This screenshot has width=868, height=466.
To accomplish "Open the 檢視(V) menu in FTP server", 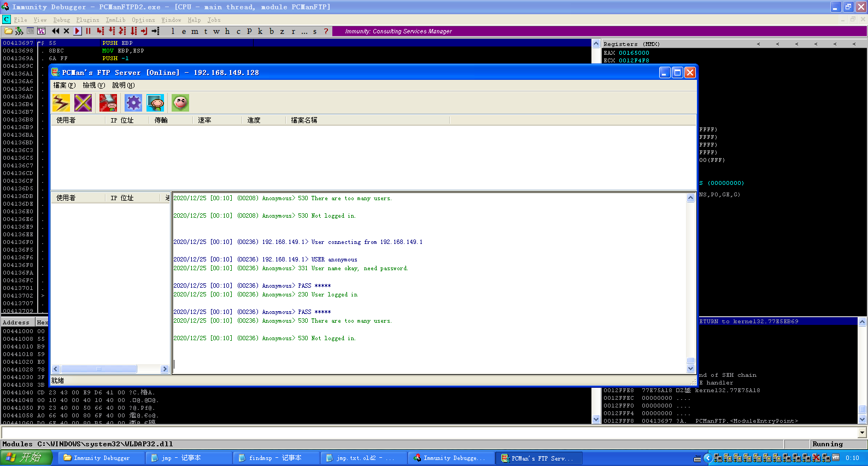I will (93, 85).
